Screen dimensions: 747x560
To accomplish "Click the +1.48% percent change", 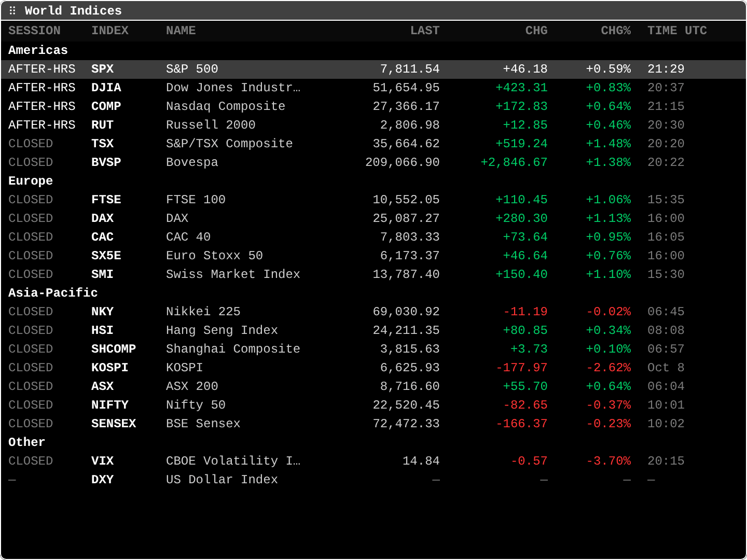I will tap(608, 144).
